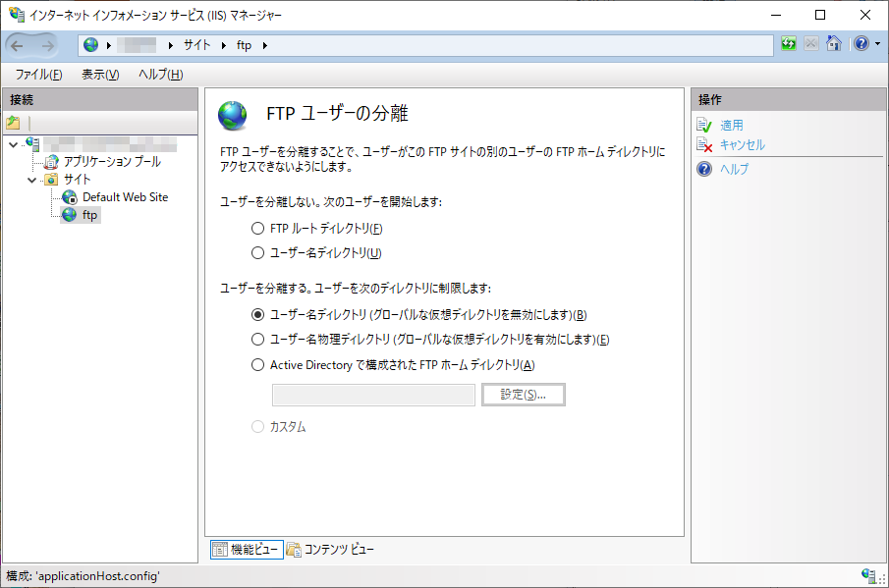Click the FTP ユーザーの分離 page heading
The width and height of the screenshot is (889, 588).
click(x=337, y=113)
